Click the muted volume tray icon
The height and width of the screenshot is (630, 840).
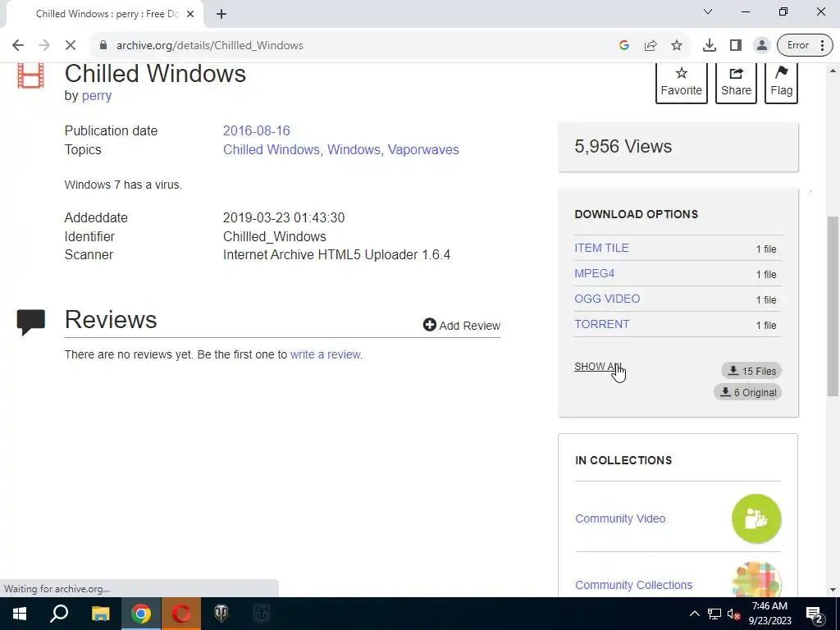tap(734, 614)
